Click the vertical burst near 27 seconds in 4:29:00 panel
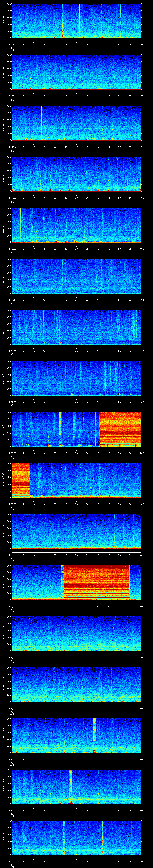 point(71,786)
